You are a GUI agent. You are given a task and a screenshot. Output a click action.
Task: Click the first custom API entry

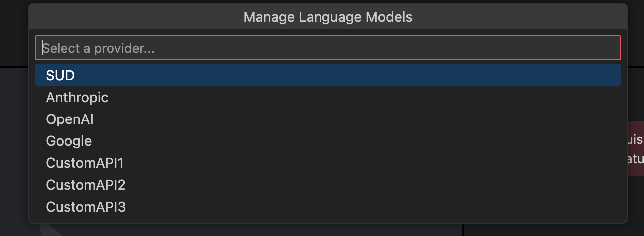point(85,163)
